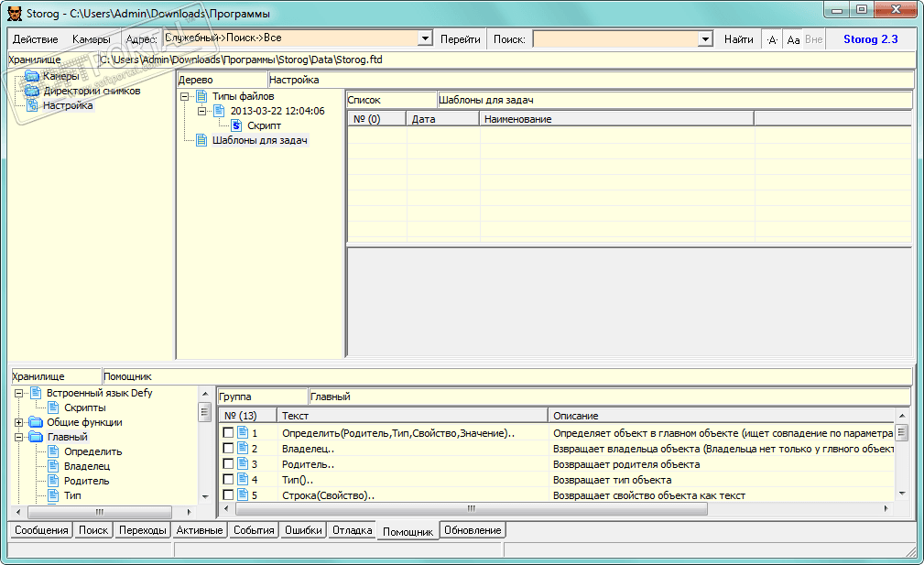The image size is (924, 565).
Task: Click the helper tree scroll down arrow
Action: (x=204, y=496)
